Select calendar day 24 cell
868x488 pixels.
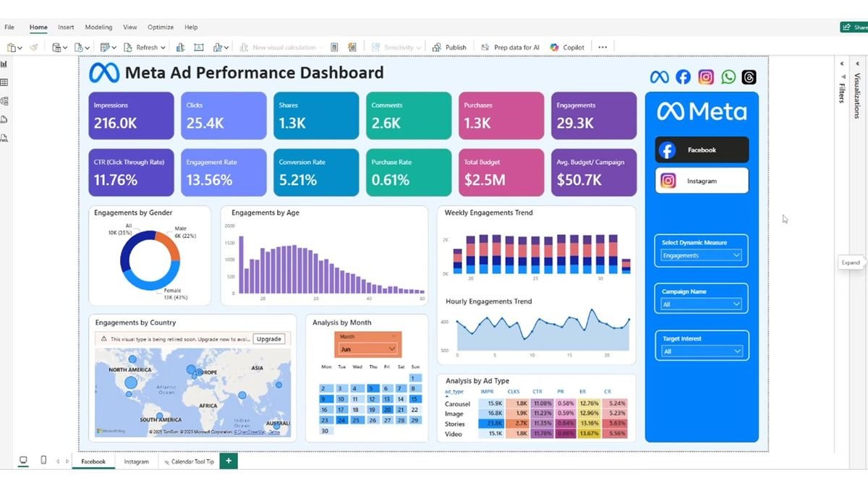tap(340, 419)
